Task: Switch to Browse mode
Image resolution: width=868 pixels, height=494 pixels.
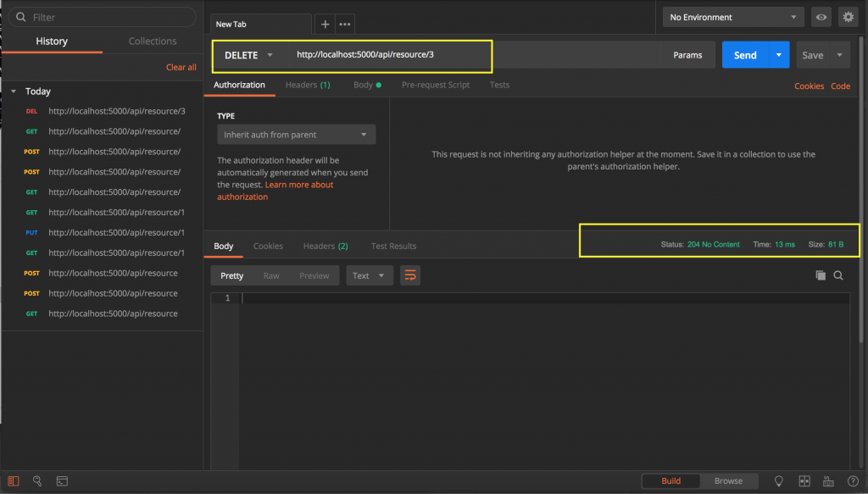Action: click(727, 481)
